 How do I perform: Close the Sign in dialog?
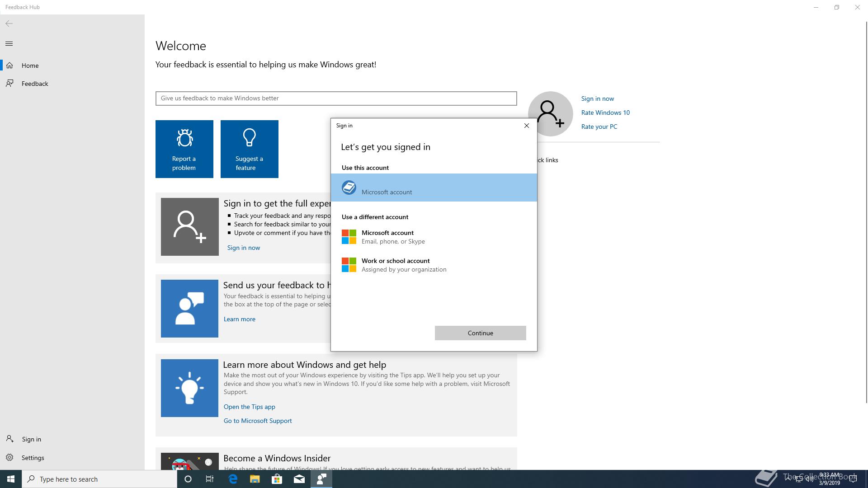[526, 126]
